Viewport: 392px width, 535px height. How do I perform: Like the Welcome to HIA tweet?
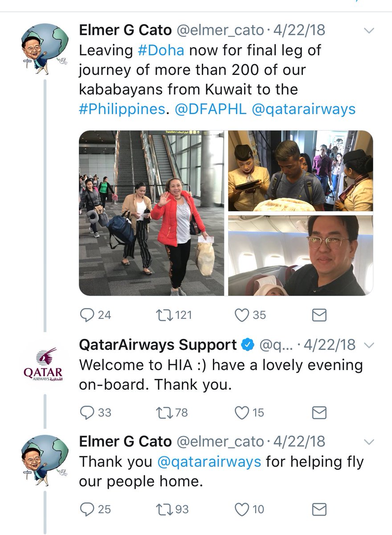241,413
